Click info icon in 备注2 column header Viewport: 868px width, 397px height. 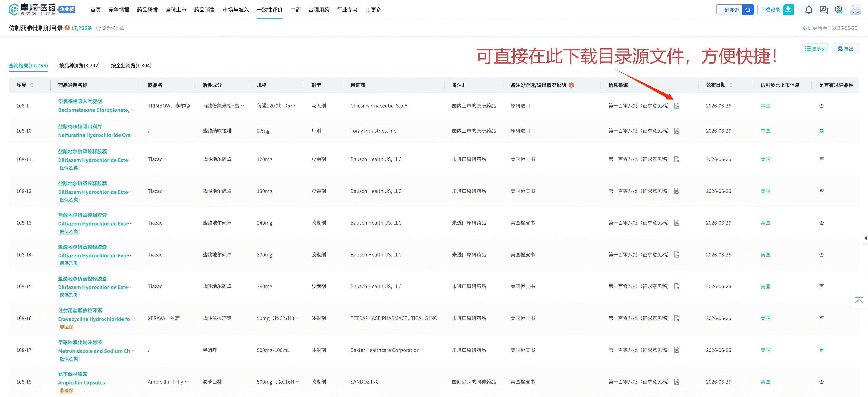coord(571,85)
